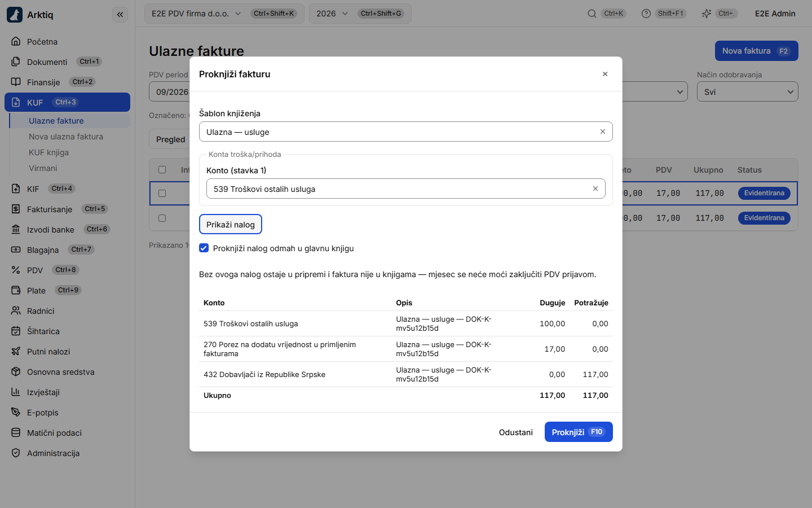Go to Početna home icon
812x508 pixels.
pyautogui.click(x=16, y=41)
